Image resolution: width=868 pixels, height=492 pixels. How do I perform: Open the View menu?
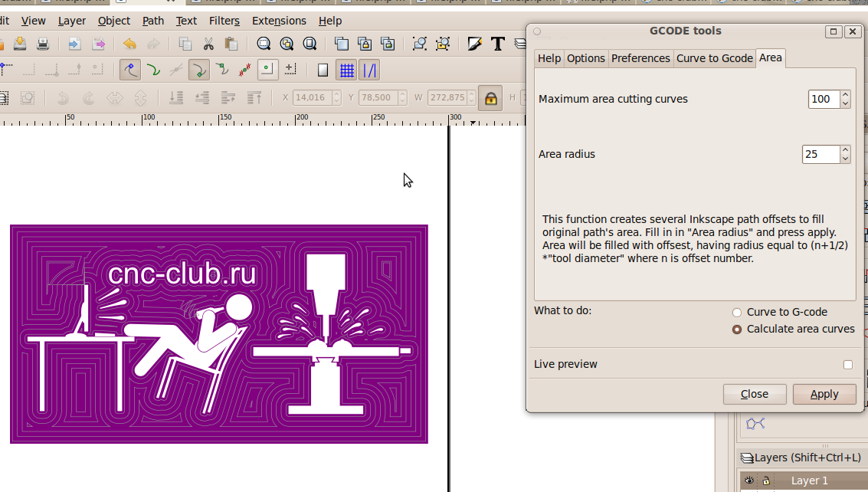tap(33, 21)
